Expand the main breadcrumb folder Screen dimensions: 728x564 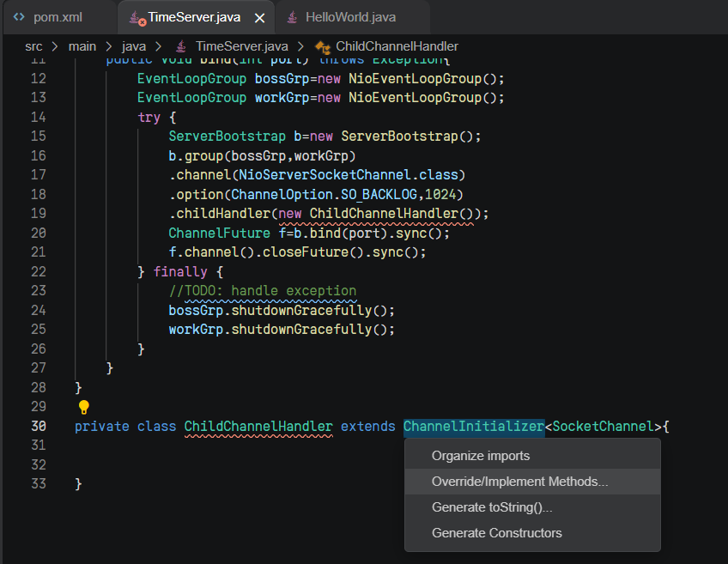(82, 46)
